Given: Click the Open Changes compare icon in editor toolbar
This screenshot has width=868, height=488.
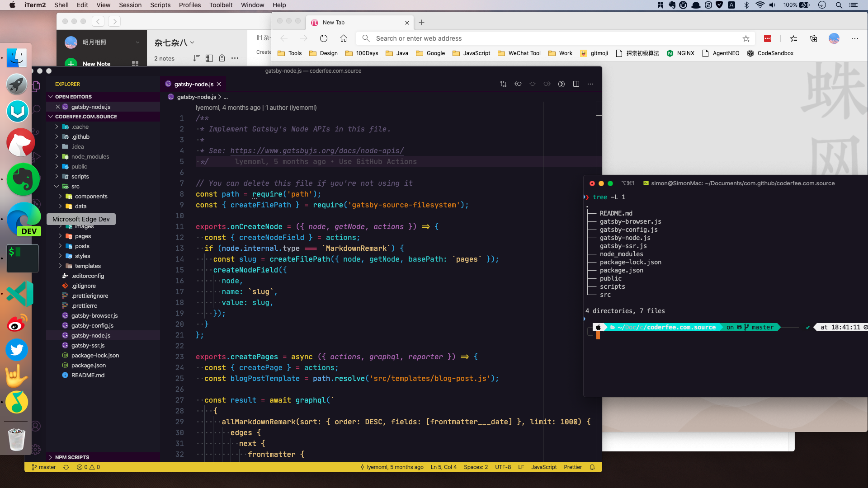Looking at the screenshot, I should tap(503, 84).
